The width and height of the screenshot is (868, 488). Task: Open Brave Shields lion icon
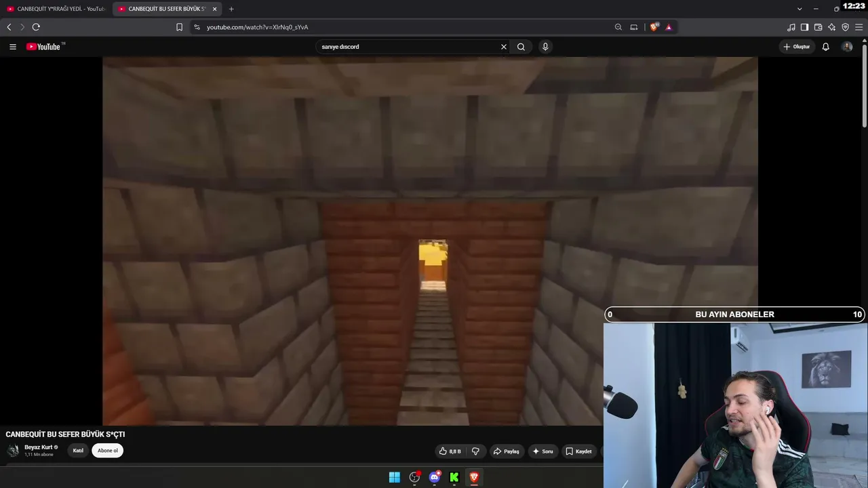[654, 27]
